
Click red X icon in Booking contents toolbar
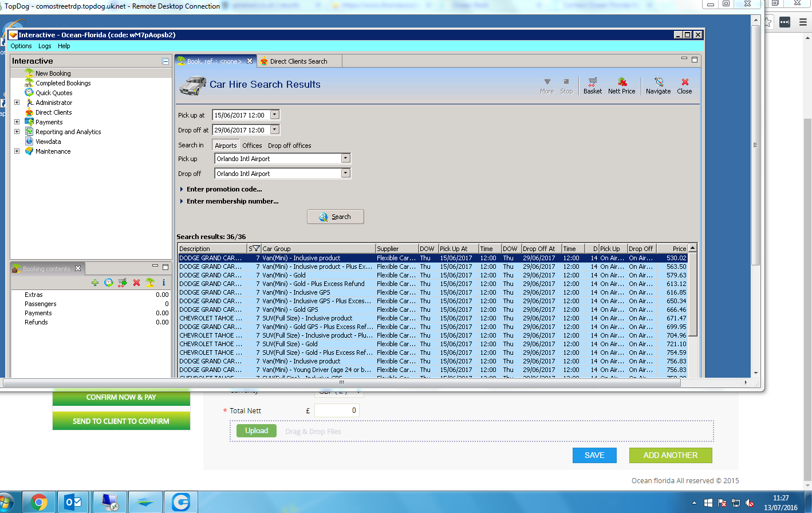(x=136, y=283)
